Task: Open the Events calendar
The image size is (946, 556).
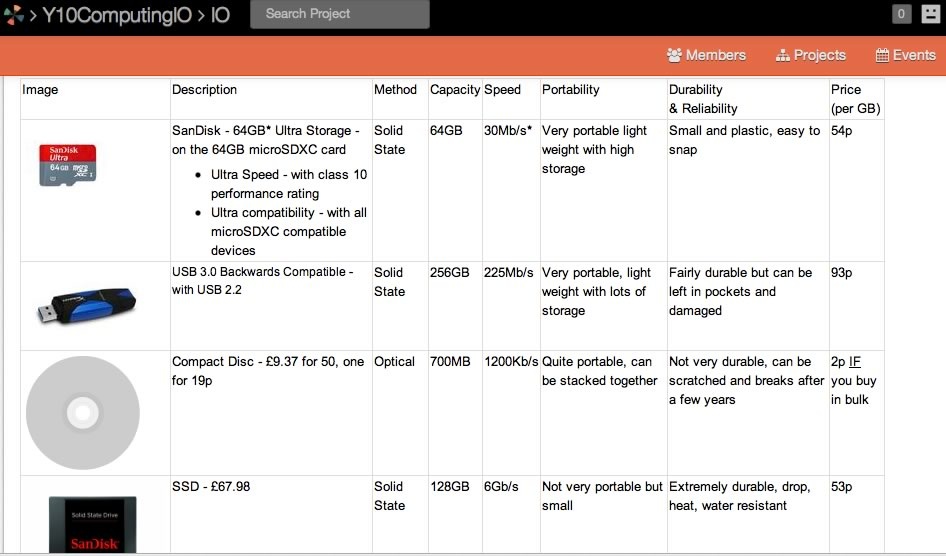Action: 906,55
